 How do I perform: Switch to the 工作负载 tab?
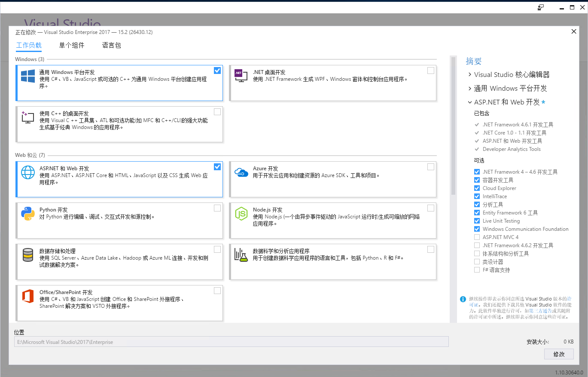[x=29, y=45]
